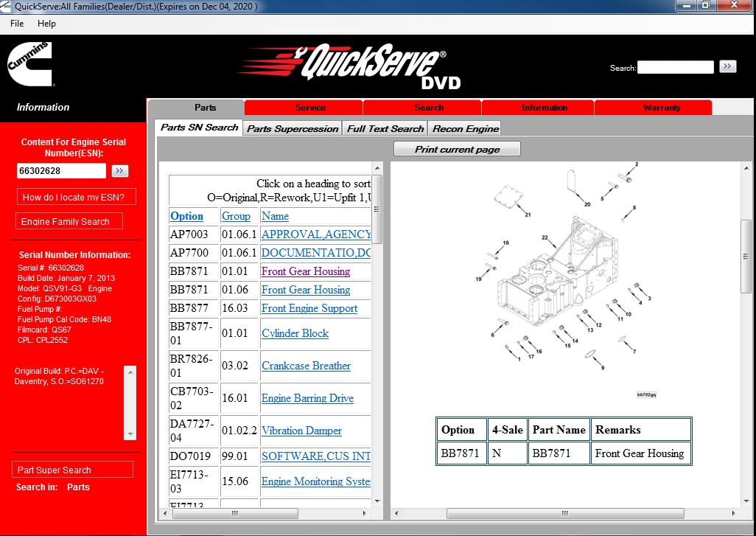The height and width of the screenshot is (536, 756).
Task: Click inside the ESN input field showing 66302628
Action: pyautogui.click(x=60, y=170)
